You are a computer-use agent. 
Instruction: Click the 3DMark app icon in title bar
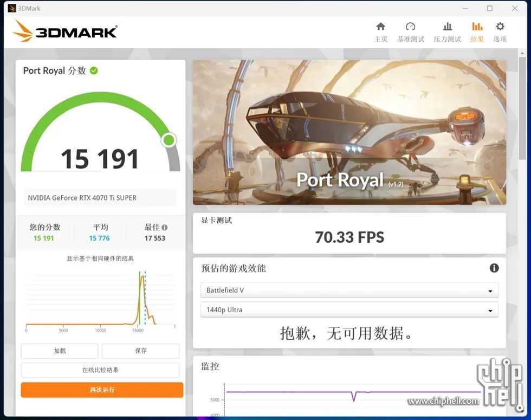tap(12, 8)
